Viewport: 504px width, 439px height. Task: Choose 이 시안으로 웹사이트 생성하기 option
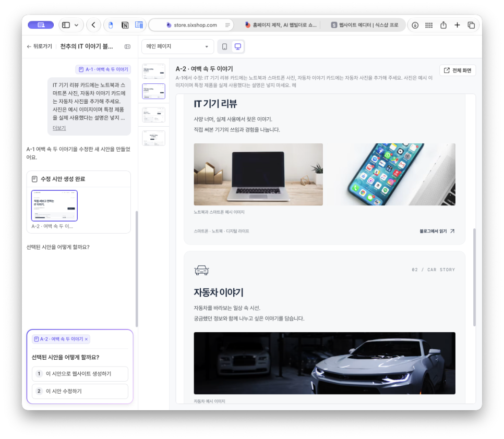click(x=80, y=374)
